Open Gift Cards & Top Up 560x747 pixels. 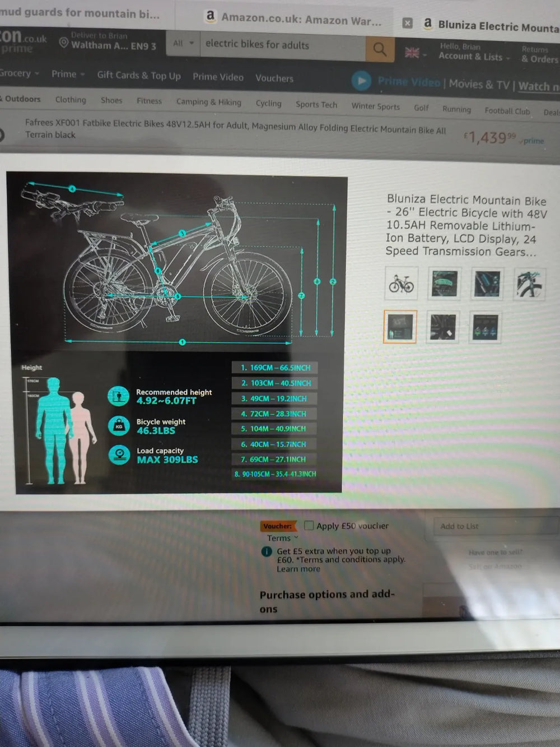139,75
